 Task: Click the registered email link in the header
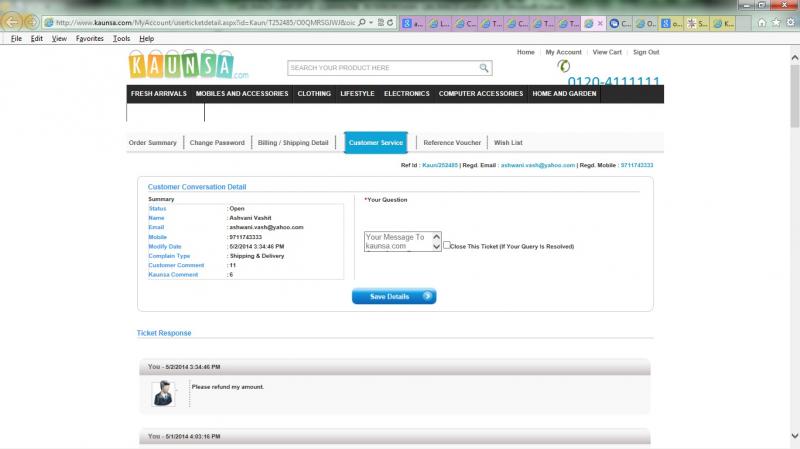[538, 165]
